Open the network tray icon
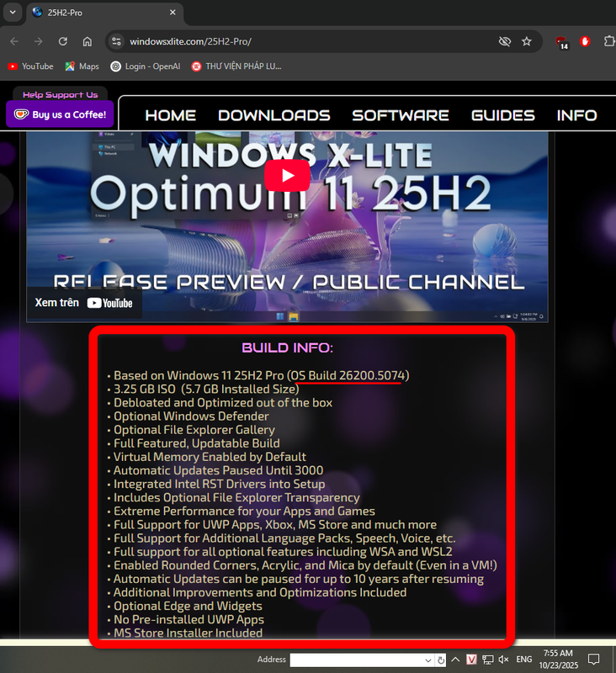This screenshot has height=673, width=616. pos(487,660)
